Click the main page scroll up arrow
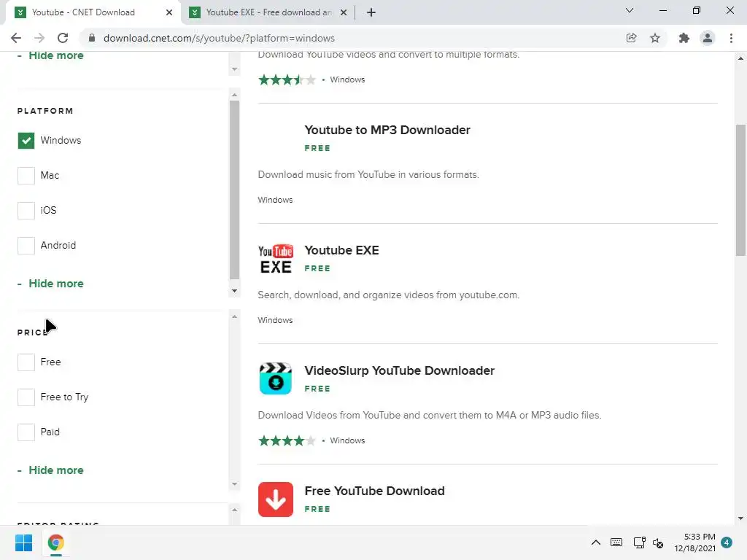 [x=740, y=58]
